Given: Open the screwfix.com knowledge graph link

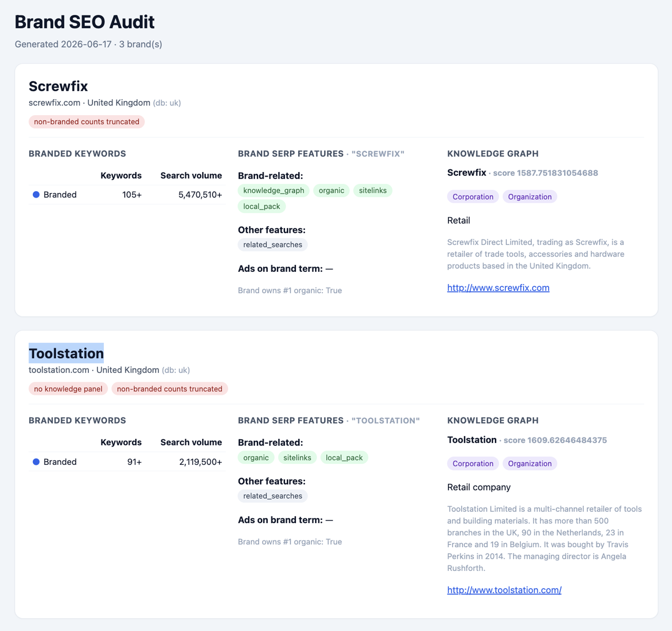Looking at the screenshot, I should click(498, 288).
